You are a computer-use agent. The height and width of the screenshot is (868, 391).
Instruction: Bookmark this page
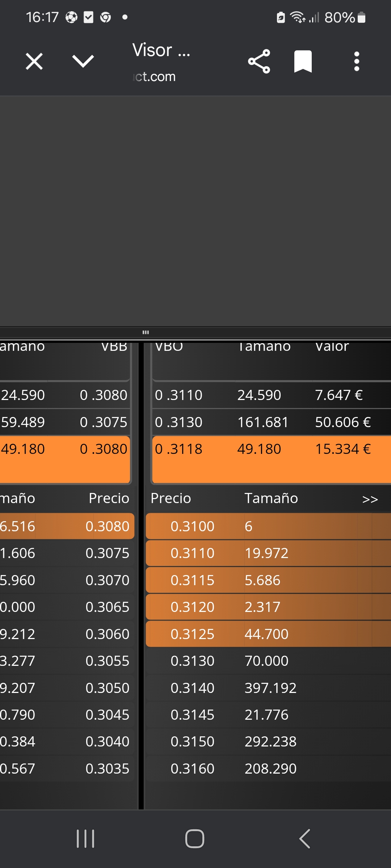[303, 61]
